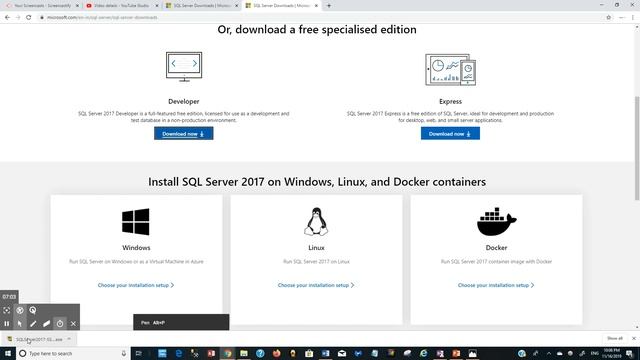Image resolution: width=640 pixels, height=360 pixels.
Task: Click the timer icon in recording toolbar
Action: [60, 324]
